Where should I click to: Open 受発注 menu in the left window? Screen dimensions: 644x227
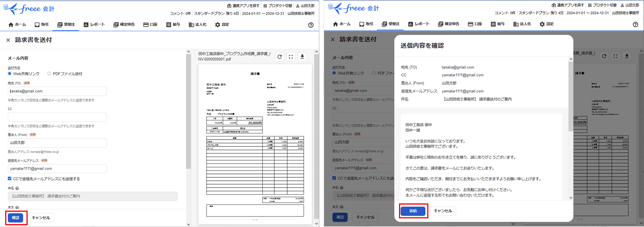pyautogui.click(x=66, y=25)
